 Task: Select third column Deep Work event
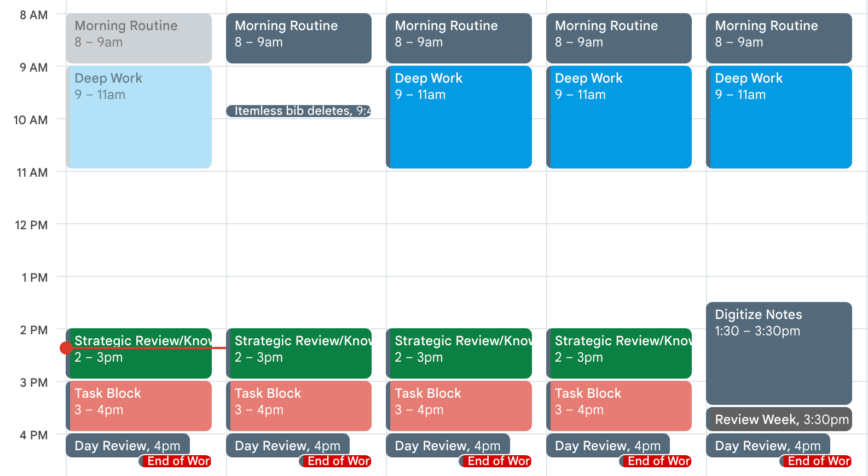[x=459, y=117]
